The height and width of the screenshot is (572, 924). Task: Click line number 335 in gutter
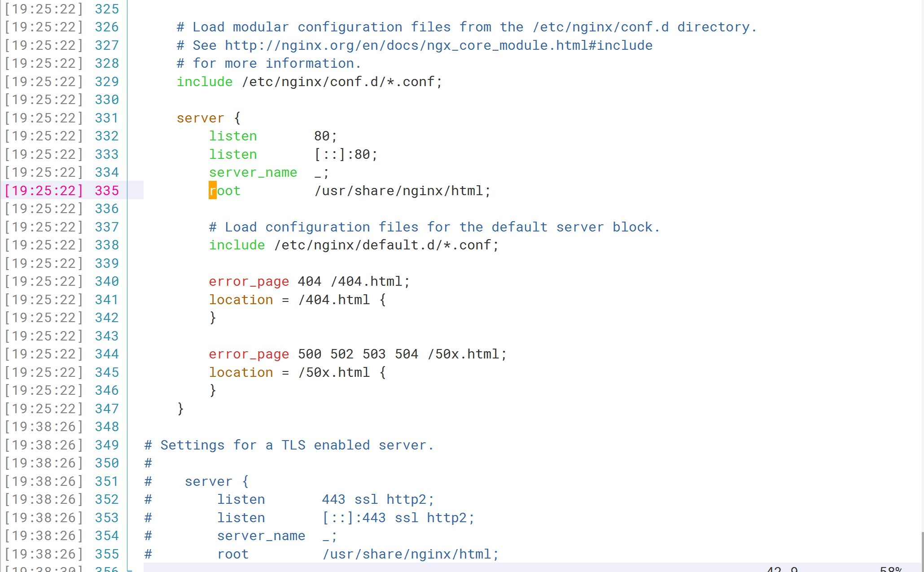[x=107, y=190]
